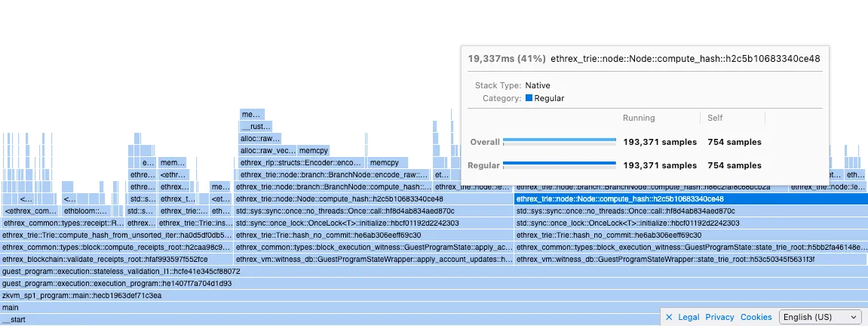Open the Legal link
The height and width of the screenshot is (326, 868).
click(x=689, y=318)
